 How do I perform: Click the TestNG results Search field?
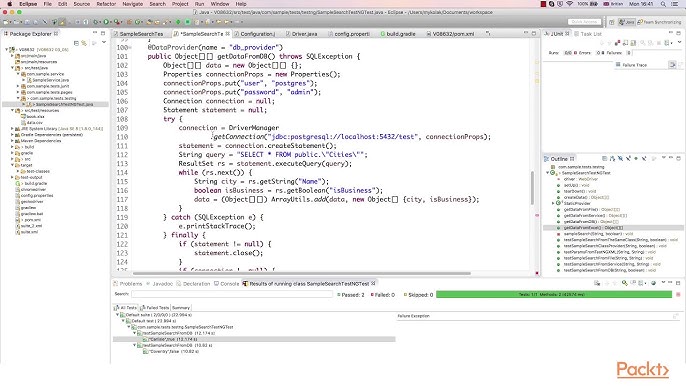coord(232,294)
